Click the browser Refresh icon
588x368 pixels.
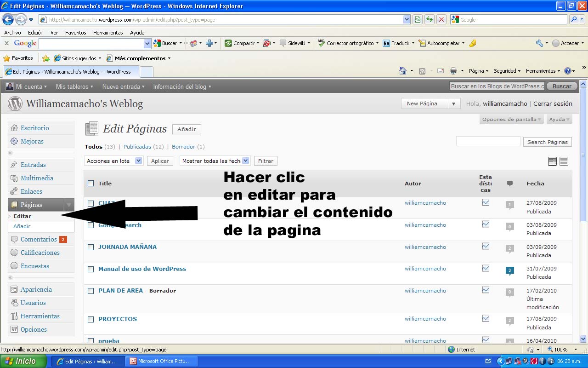(430, 20)
